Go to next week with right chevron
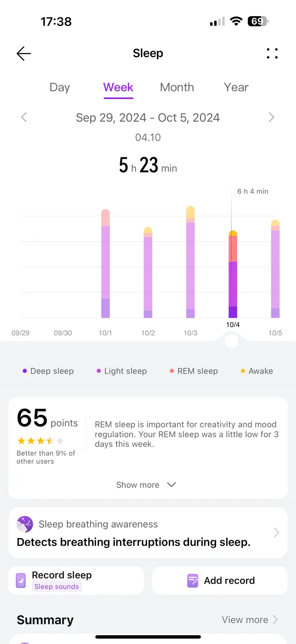 point(271,117)
